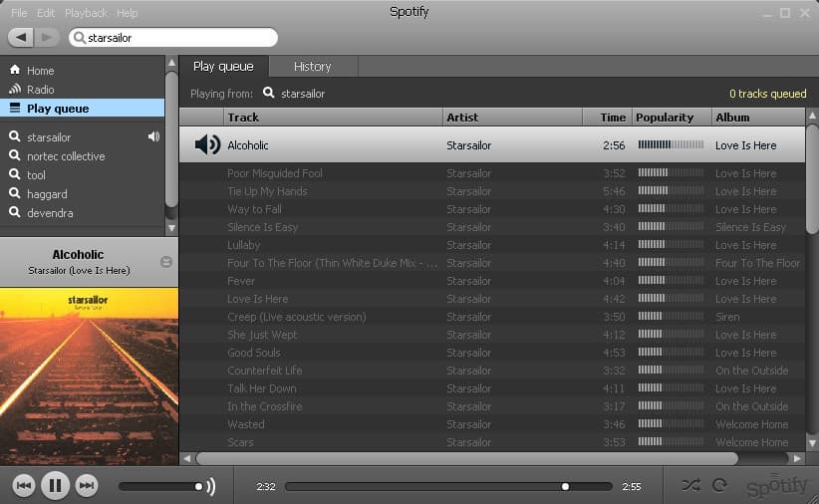Click the starsailor search input field
Viewport: 819px width, 504px height.
coord(174,38)
